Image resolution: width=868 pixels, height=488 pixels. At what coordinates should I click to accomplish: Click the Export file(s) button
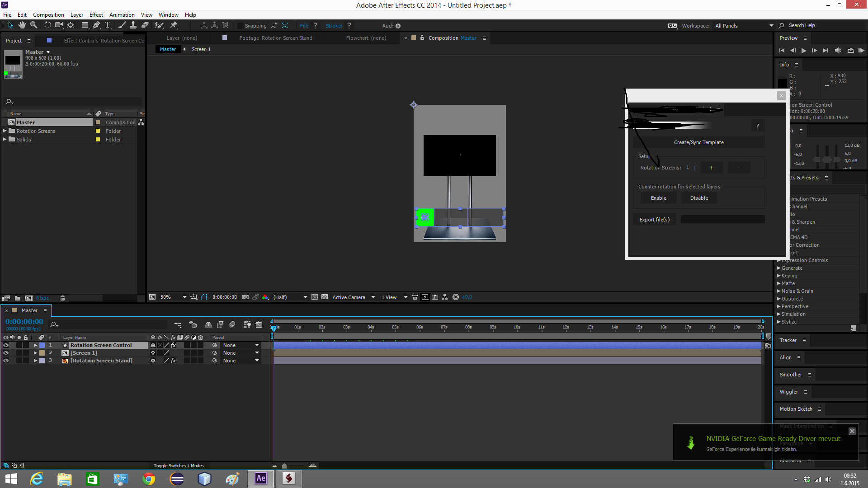[654, 220]
